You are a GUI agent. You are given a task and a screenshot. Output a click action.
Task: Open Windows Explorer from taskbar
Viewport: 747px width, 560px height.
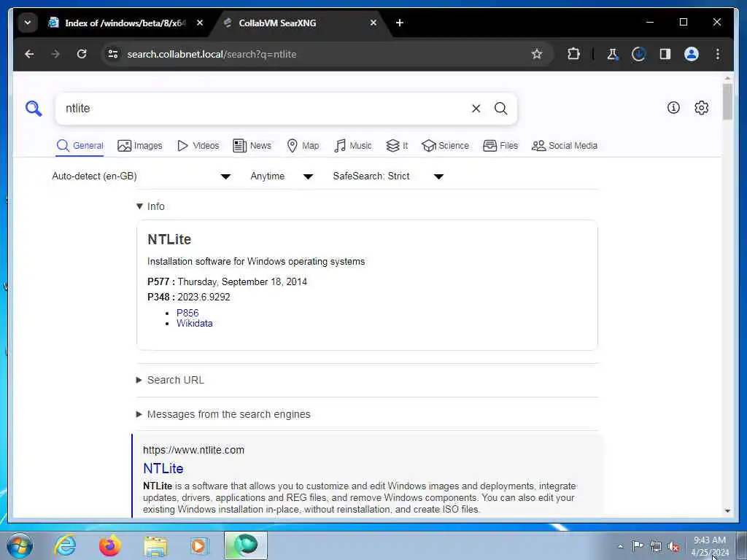point(155,546)
